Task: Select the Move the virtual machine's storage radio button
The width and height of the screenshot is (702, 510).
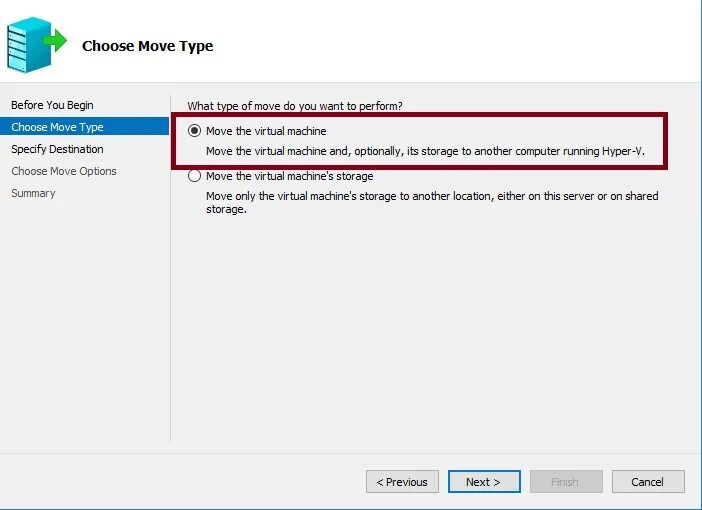Action: tap(194, 176)
